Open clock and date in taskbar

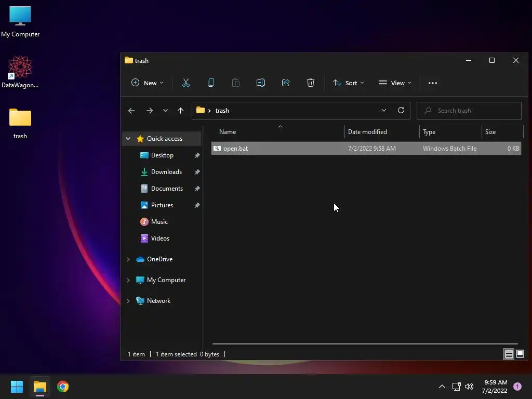(x=495, y=387)
